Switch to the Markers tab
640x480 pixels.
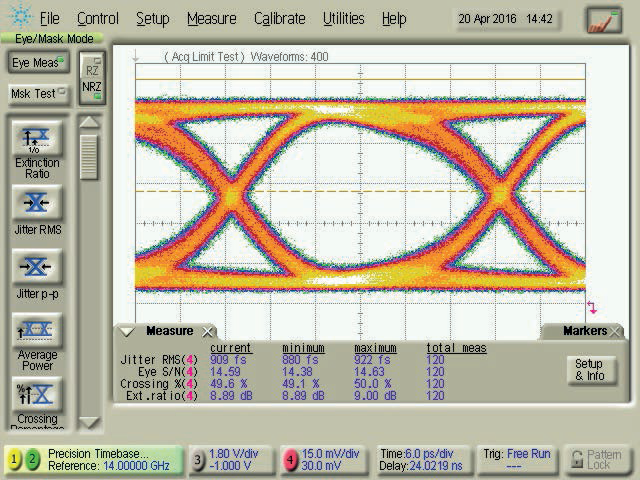point(584,331)
